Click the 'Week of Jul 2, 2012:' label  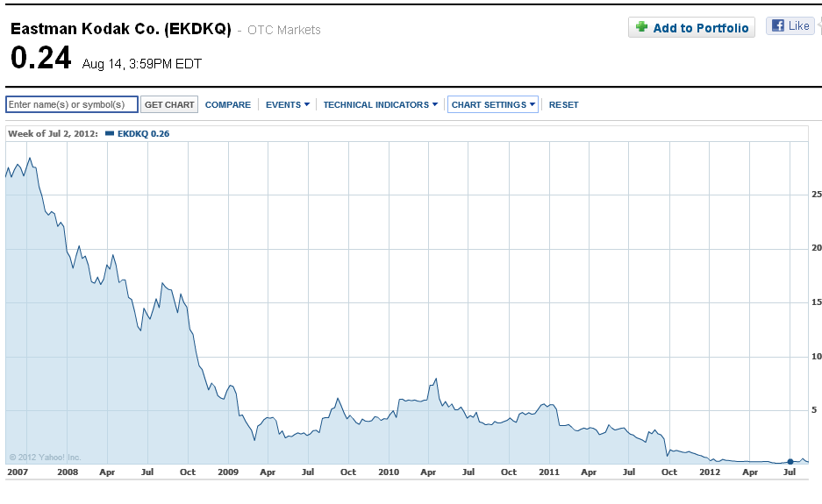(x=53, y=133)
